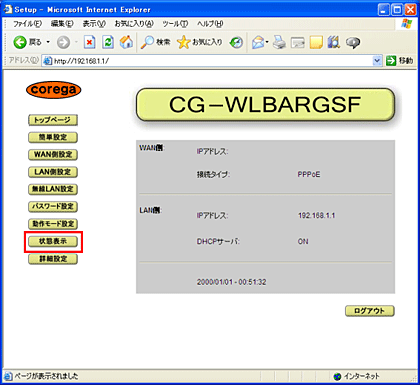Go to the Home page icon
This screenshot has width=420, height=385.
[126, 42]
